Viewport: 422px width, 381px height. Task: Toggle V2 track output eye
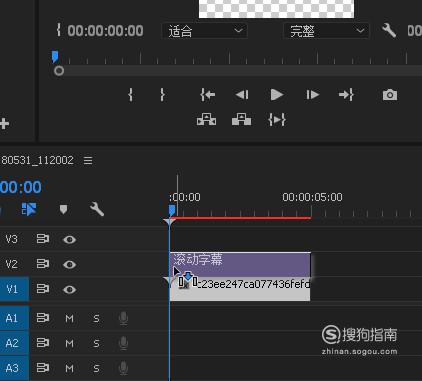[x=69, y=264]
